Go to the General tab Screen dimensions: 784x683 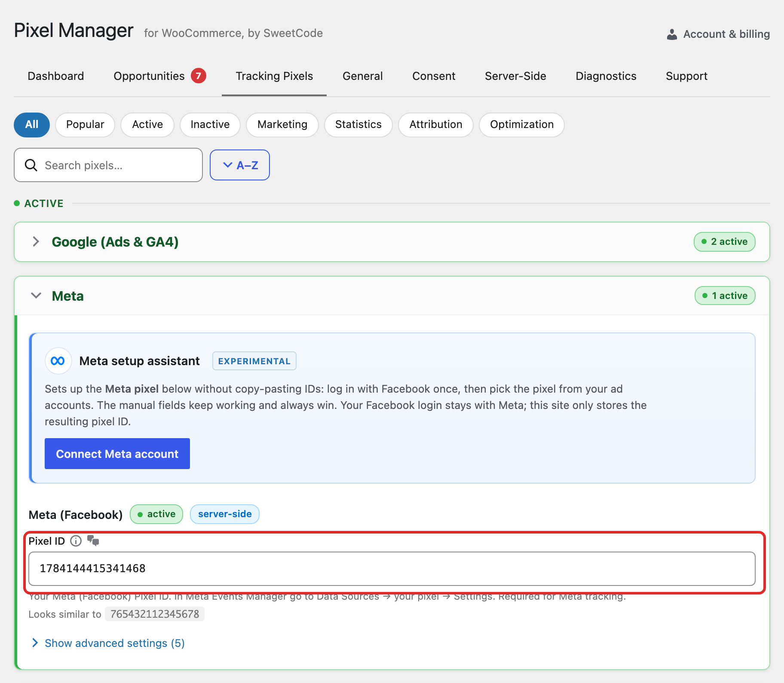(x=363, y=76)
